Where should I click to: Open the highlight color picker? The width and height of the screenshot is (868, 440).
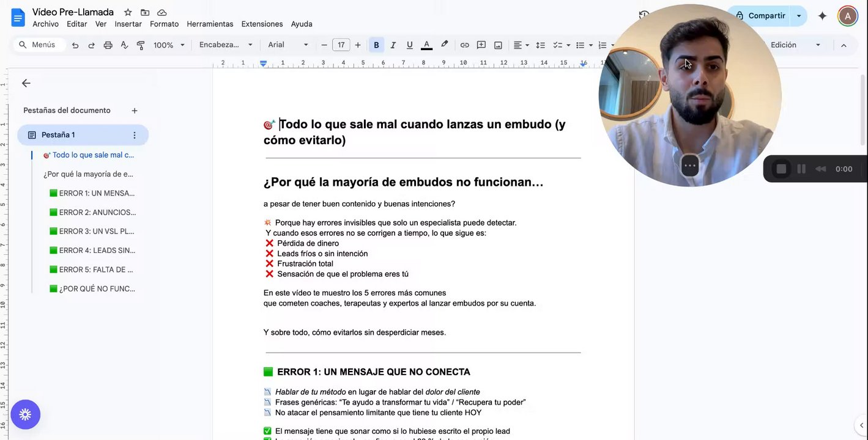point(444,45)
